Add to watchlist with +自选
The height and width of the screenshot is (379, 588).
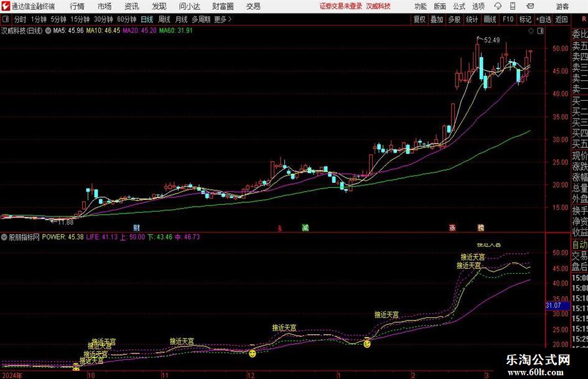coord(543,19)
